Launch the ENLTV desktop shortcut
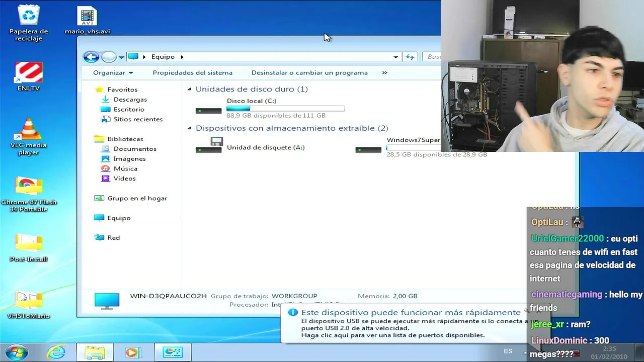 (29, 76)
